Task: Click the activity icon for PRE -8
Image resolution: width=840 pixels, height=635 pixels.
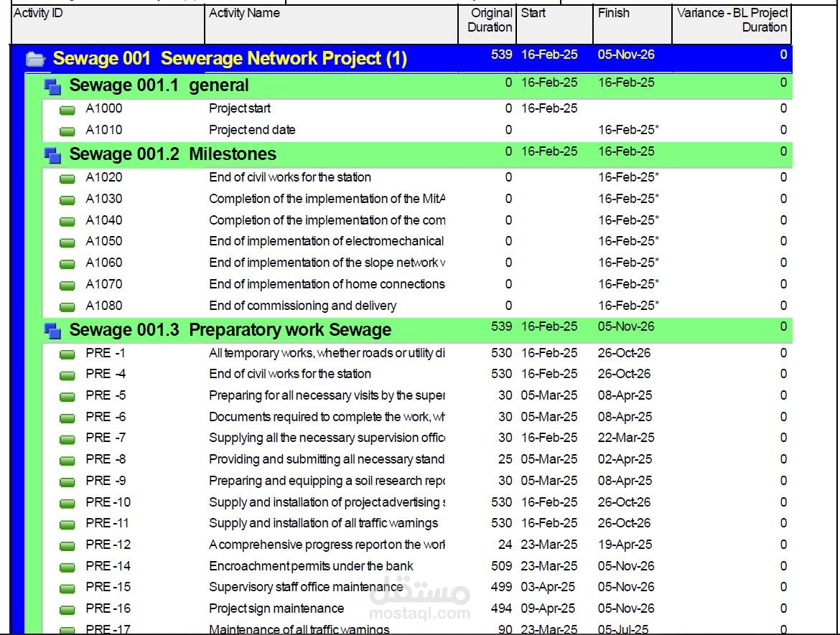Action: pyautogui.click(x=67, y=461)
